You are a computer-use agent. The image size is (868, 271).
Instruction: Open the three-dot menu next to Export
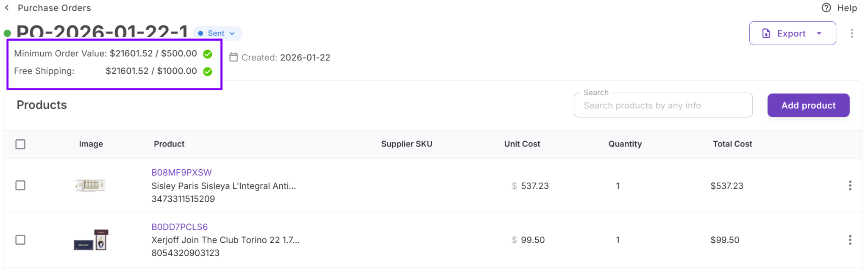pos(851,33)
